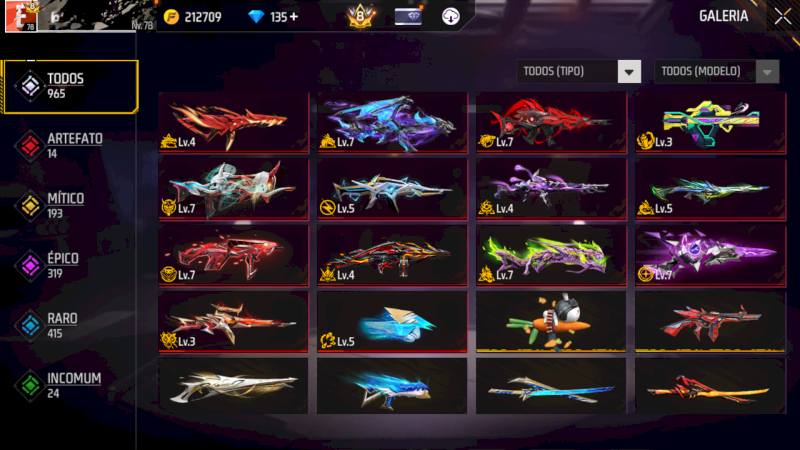Open the player avatar profile icon
800x450 pixels.
click(20, 16)
